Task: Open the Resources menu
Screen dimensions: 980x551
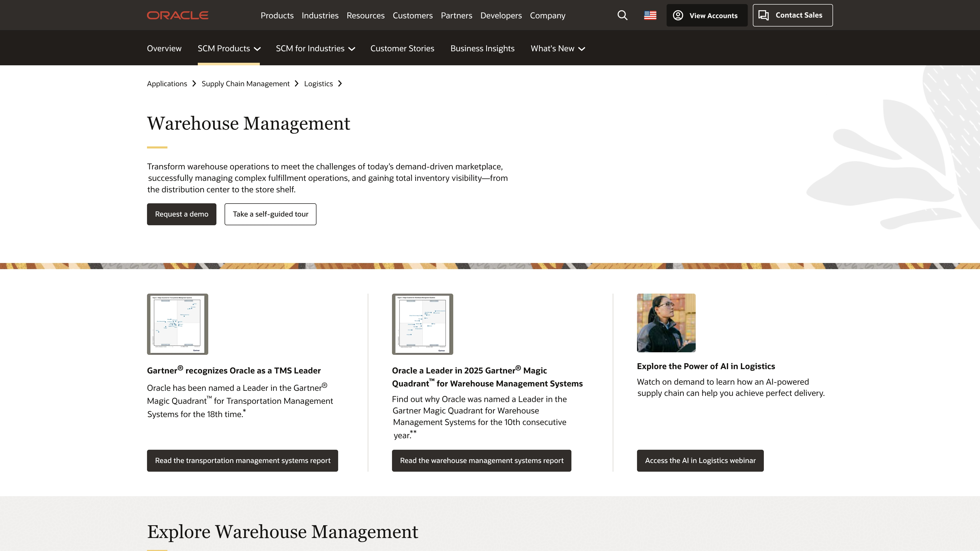Action: click(x=366, y=16)
